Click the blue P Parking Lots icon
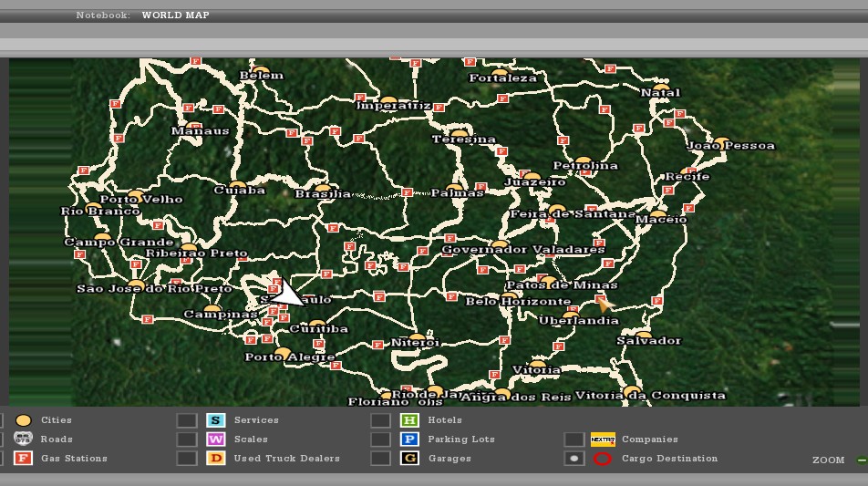This screenshot has height=486, width=868. (x=409, y=439)
